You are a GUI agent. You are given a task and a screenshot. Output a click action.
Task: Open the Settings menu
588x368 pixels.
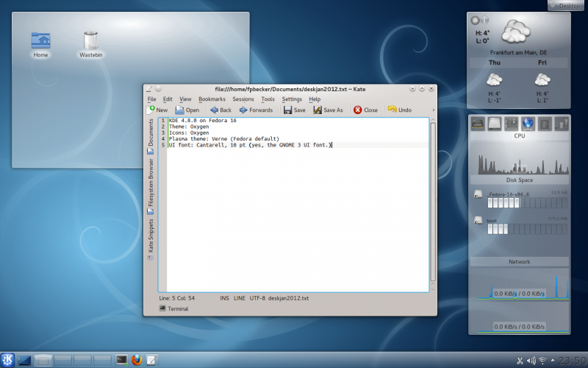click(292, 99)
